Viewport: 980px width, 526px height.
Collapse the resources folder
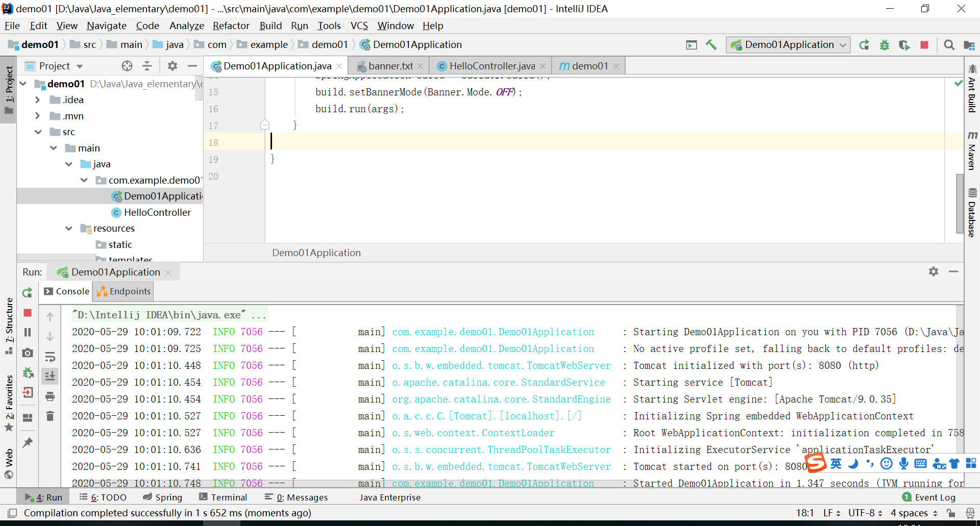(69, 228)
